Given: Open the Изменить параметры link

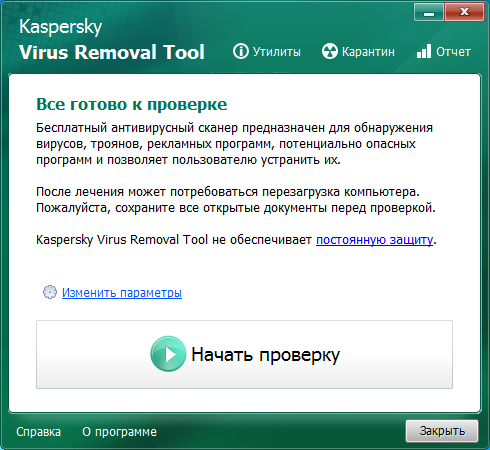Looking at the screenshot, I should [x=122, y=293].
